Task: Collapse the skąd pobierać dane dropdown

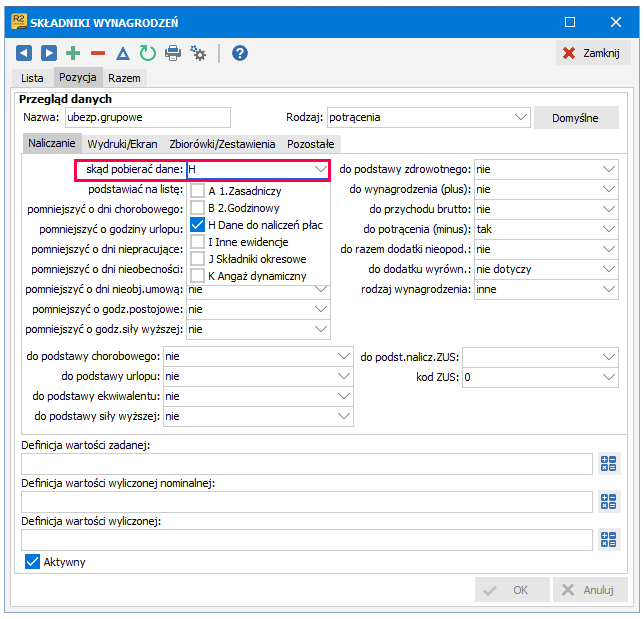Action: pyautogui.click(x=321, y=169)
